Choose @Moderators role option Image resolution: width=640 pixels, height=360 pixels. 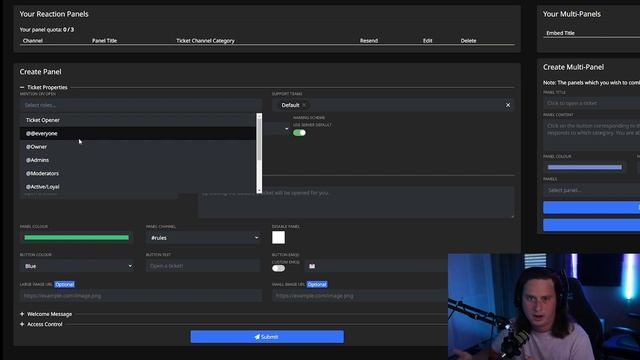138,173
